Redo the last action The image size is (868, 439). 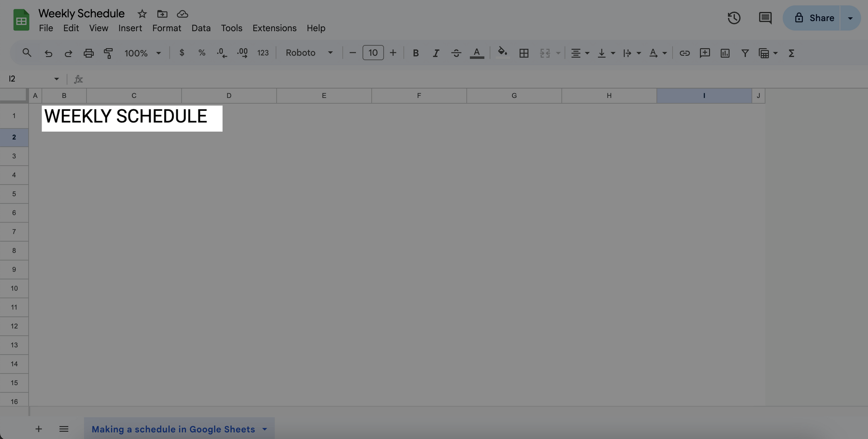(68, 53)
